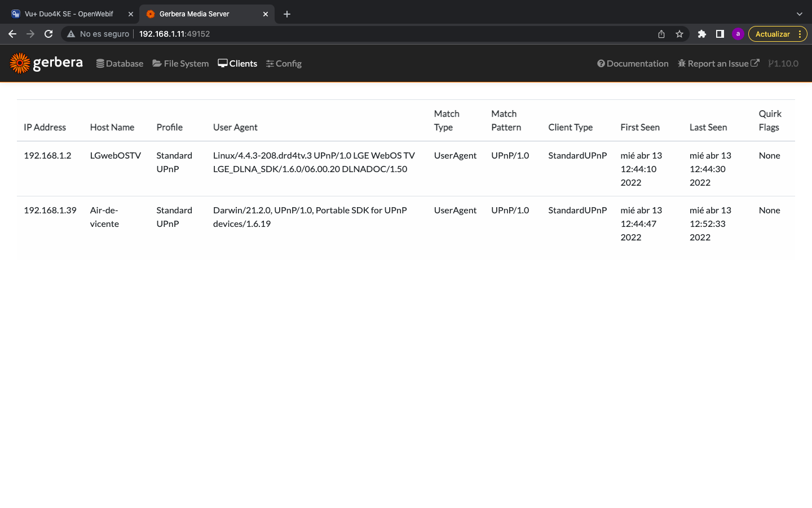The height and width of the screenshot is (508, 812).
Task: Open the File System view
Action: click(180, 64)
